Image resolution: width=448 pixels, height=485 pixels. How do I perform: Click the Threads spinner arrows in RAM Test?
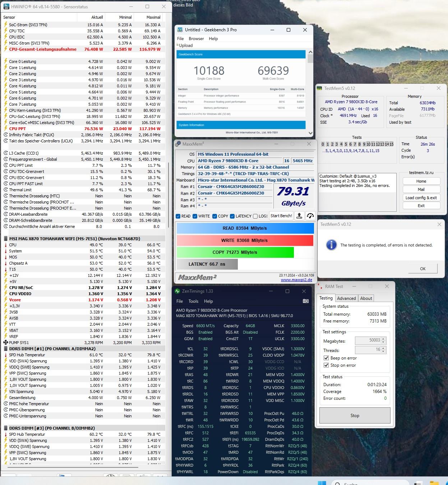tap(383, 350)
